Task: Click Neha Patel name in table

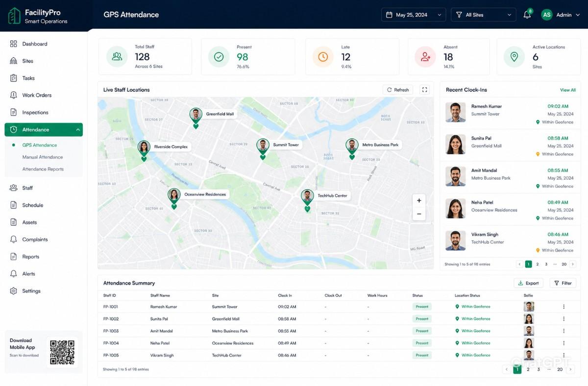Action: coord(161,343)
